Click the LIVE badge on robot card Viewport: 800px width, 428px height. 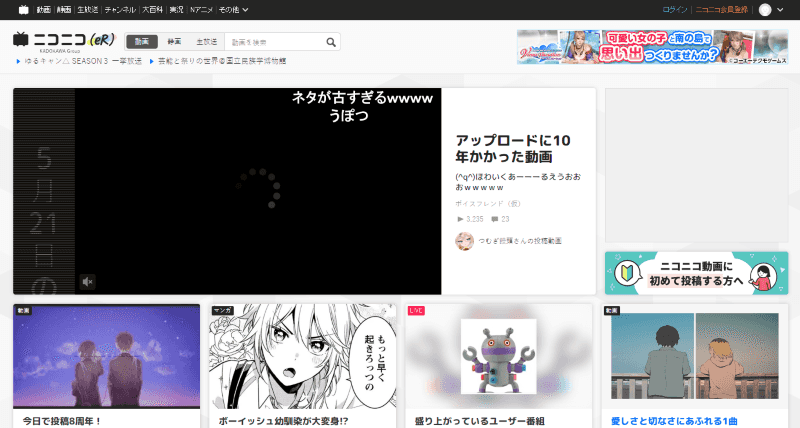(416, 310)
